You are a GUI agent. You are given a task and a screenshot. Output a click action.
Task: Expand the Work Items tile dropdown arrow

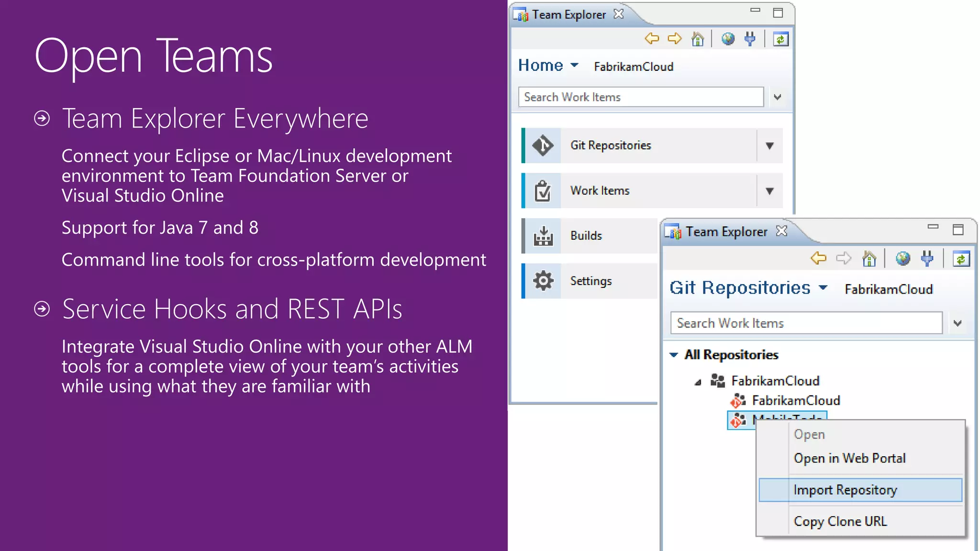click(x=769, y=191)
